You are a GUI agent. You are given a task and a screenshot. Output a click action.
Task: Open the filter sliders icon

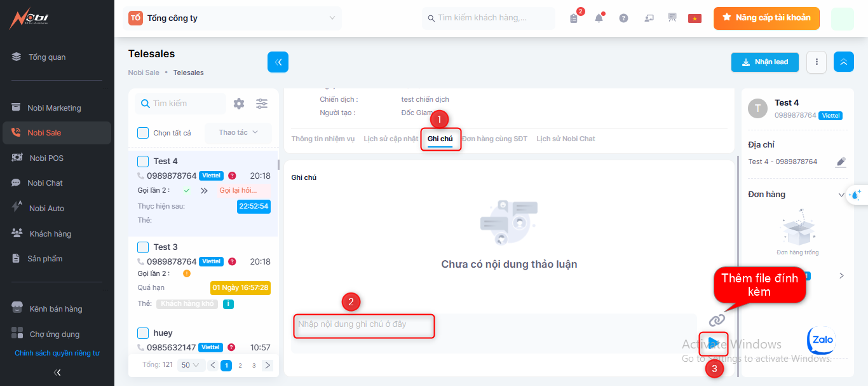(262, 104)
